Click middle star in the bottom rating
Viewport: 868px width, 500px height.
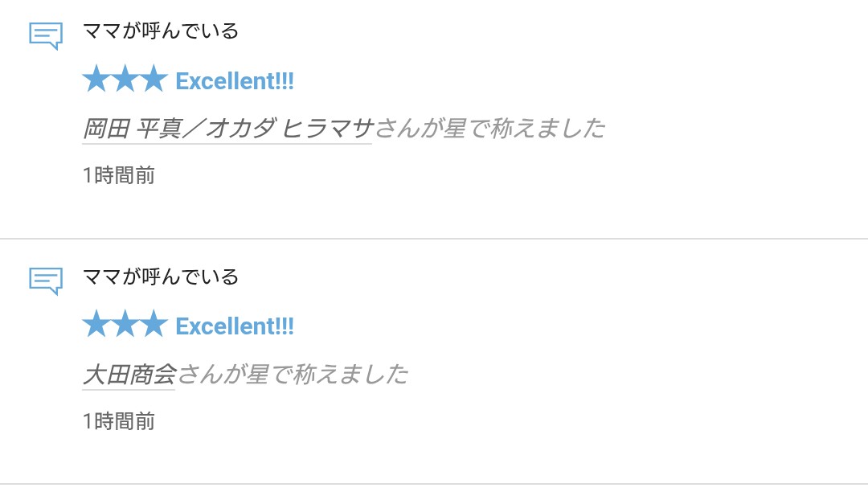click(125, 324)
